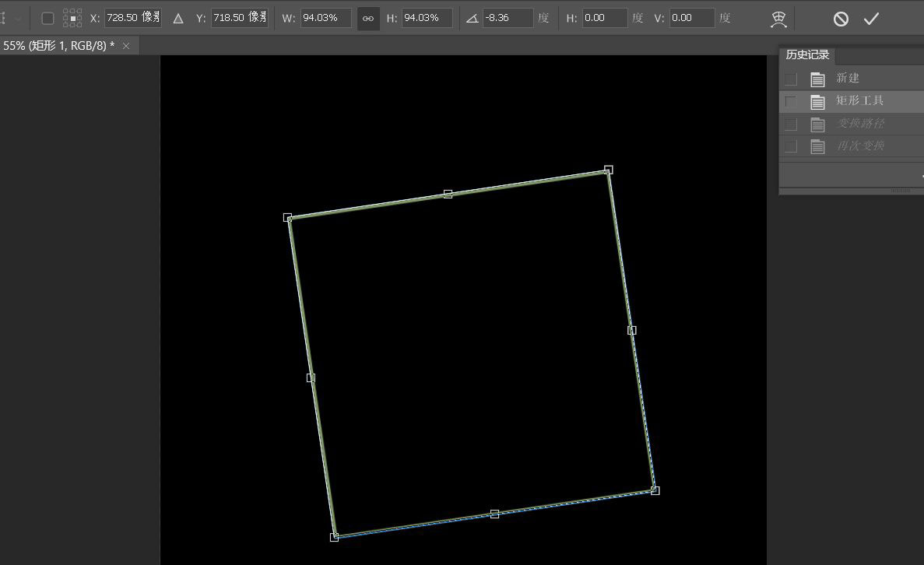Viewport: 924px width, 565px height.
Task: Click the top-left transform corner handle
Action: pos(287,217)
